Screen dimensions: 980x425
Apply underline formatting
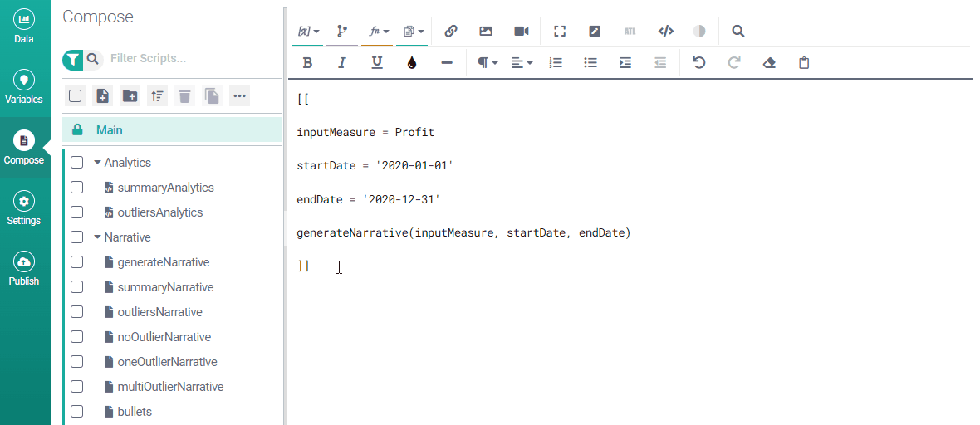pos(377,63)
